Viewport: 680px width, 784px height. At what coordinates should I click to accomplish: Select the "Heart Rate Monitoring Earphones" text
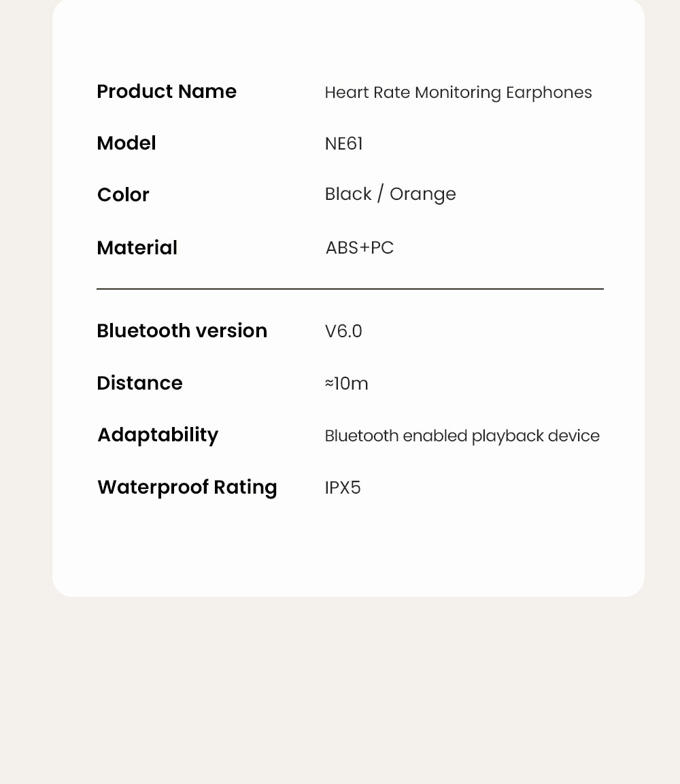458,92
